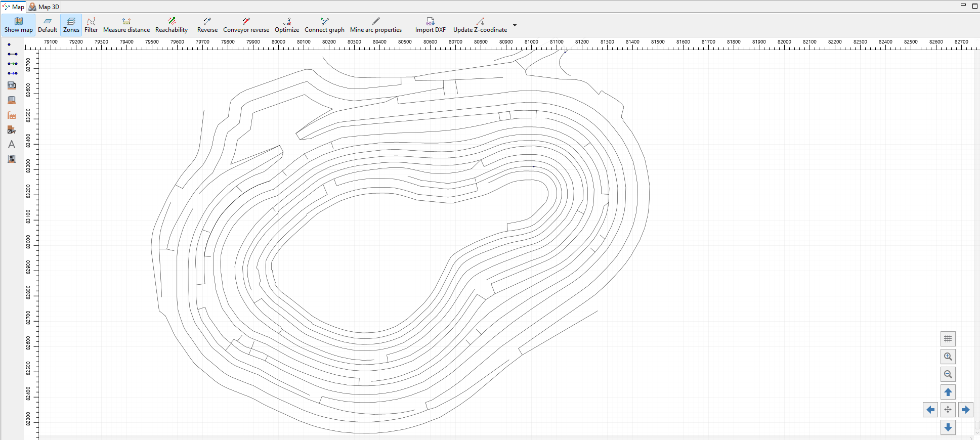Select the factory plant object tool

(12, 115)
